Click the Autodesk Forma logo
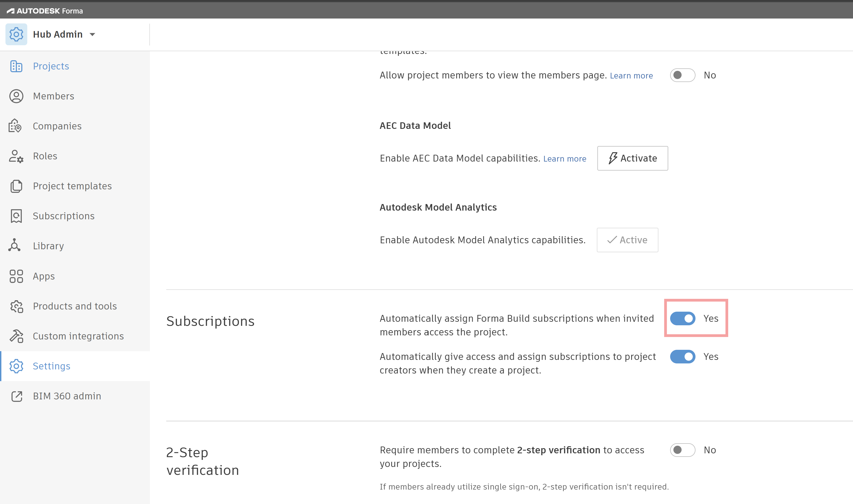853x504 pixels. click(x=44, y=11)
